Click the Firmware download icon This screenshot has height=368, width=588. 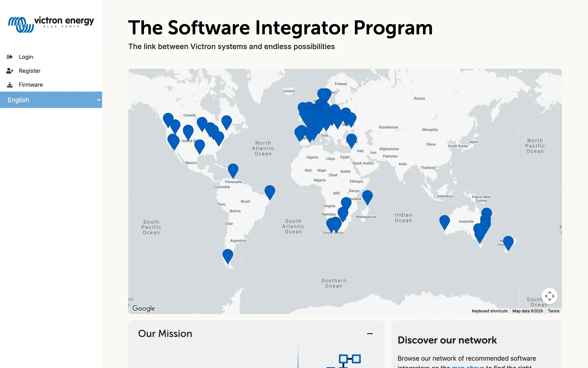[10, 85]
